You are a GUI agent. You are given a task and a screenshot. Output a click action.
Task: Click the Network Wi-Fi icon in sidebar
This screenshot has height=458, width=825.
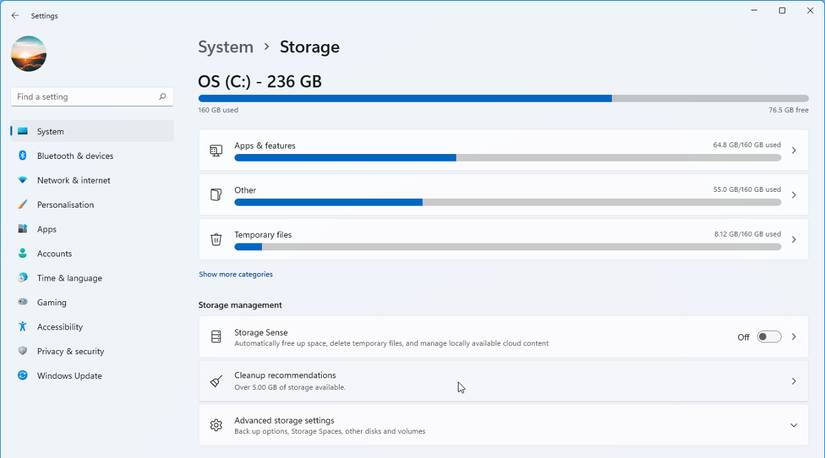(x=23, y=180)
